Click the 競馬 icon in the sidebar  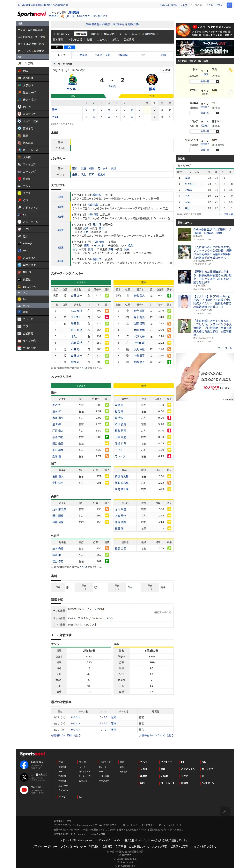[x=20, y=136]
